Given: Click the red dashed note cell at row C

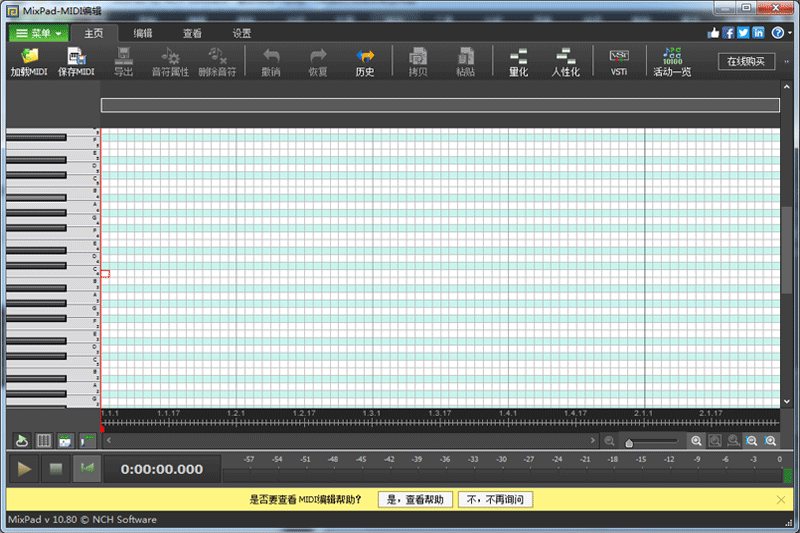Looking at the screenshot, I should tap(105, 274).
